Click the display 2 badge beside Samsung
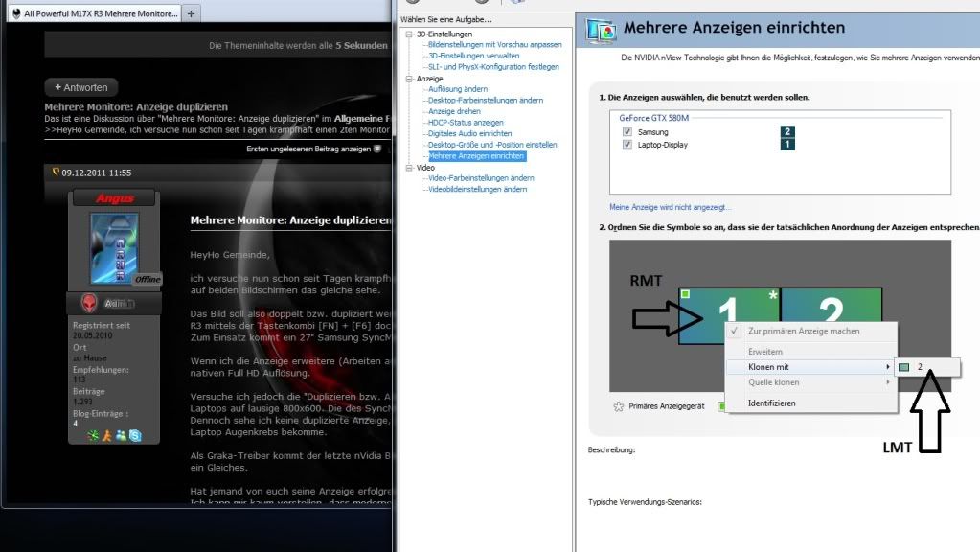Viewport: 980px width, 552px height. pyautogui.click(x=787, y=131)
